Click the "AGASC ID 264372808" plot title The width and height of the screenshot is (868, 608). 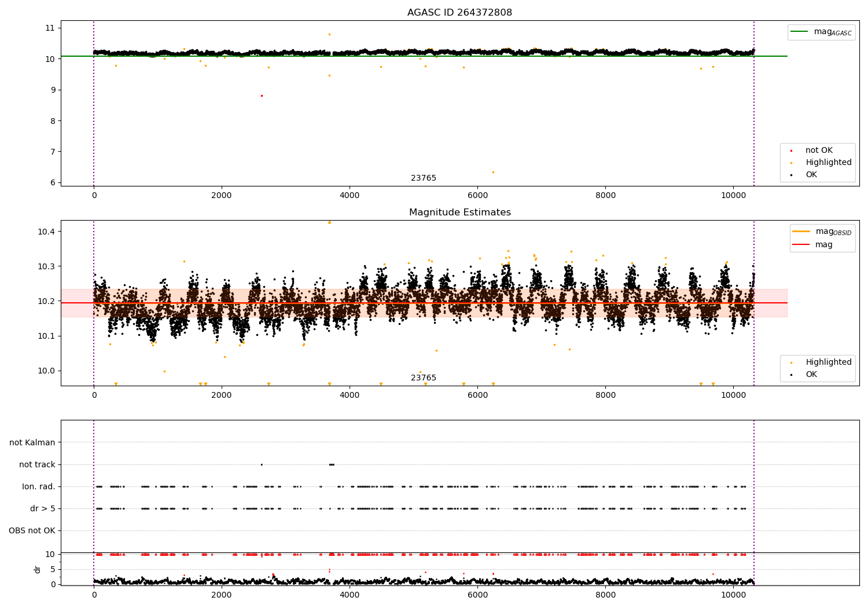(x=459, y=13)
